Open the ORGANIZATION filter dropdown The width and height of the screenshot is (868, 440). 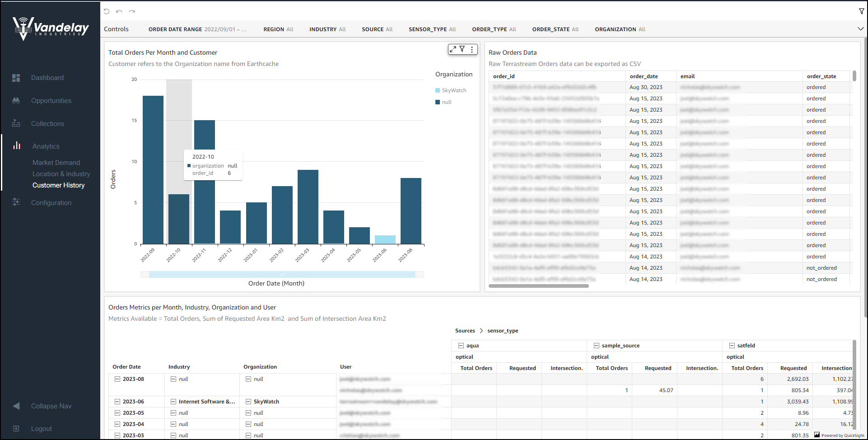(620, 29)
